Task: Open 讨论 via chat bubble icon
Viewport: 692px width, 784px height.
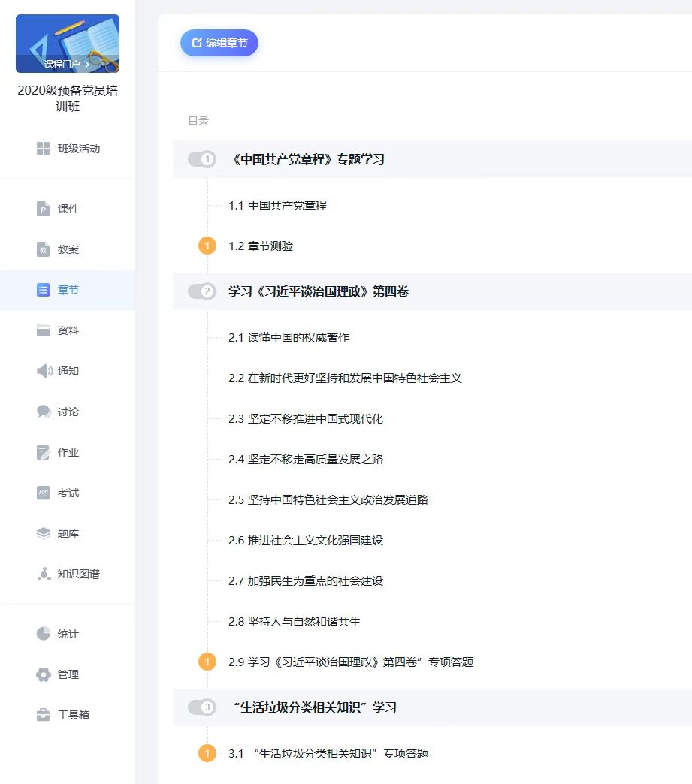Action: [44, 412]
